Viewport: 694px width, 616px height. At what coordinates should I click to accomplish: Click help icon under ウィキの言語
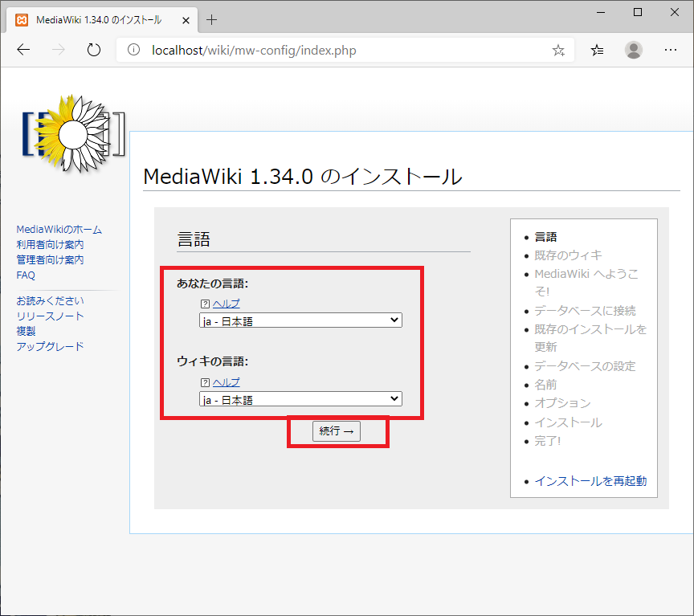pos(205,382)
